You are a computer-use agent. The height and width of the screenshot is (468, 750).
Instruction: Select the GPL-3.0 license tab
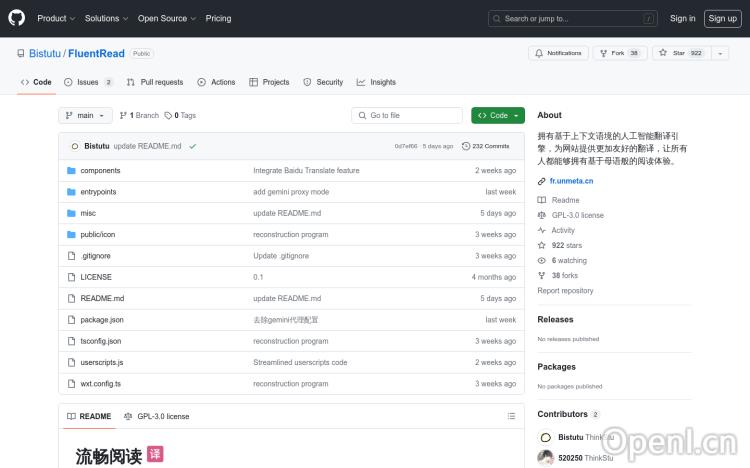click(156, 416)
